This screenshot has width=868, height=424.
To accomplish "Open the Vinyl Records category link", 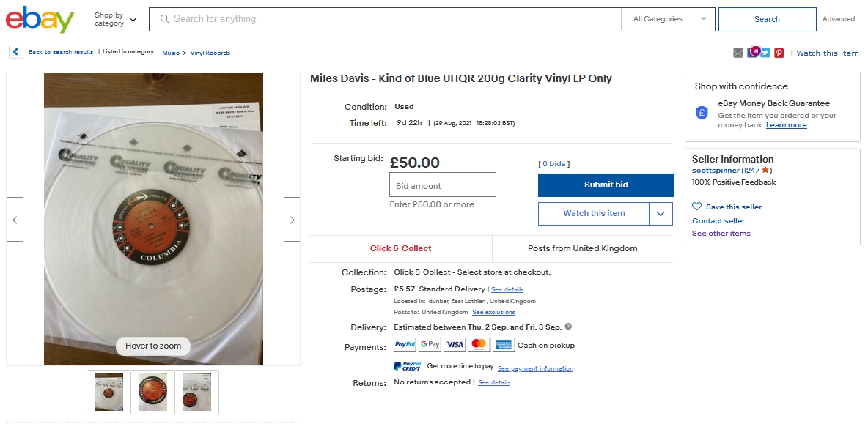I will point(210,53).
